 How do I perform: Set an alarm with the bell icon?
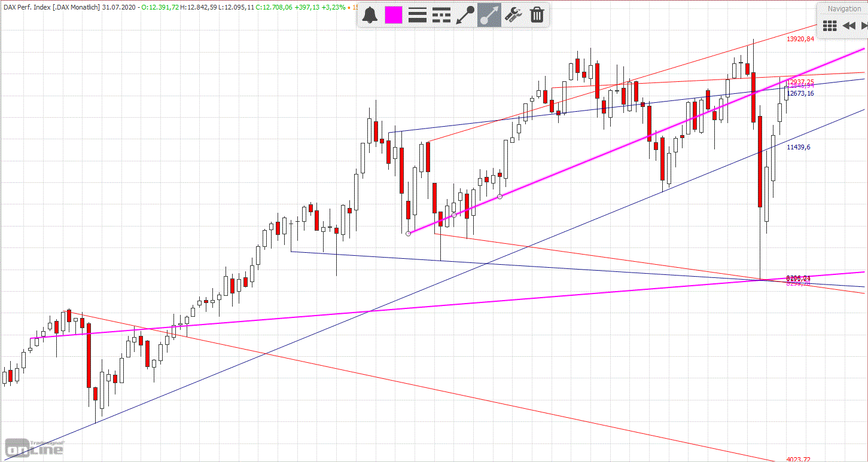coord(370,15)
